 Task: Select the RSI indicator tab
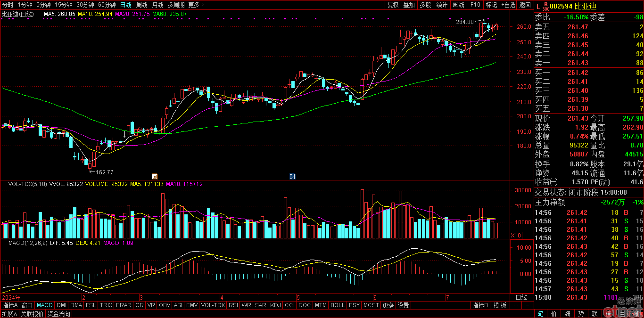233,305
